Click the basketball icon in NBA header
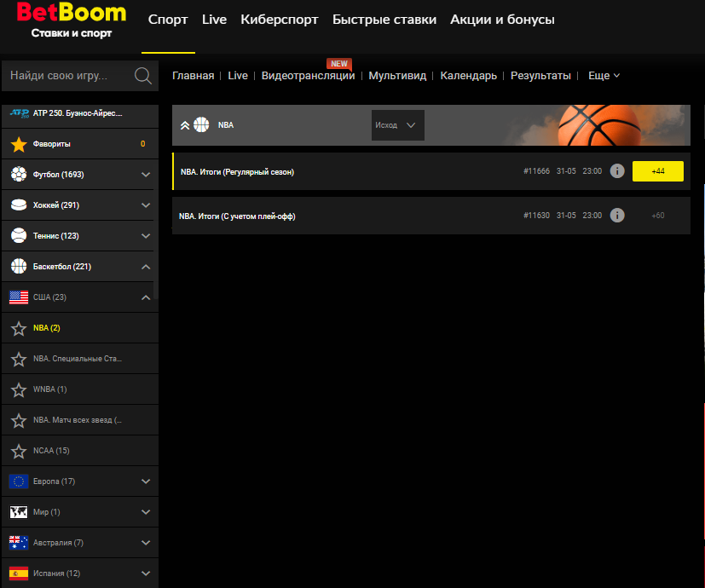This screenshot has width=705, height=588. pyautogui.click(x=201, y=125)
